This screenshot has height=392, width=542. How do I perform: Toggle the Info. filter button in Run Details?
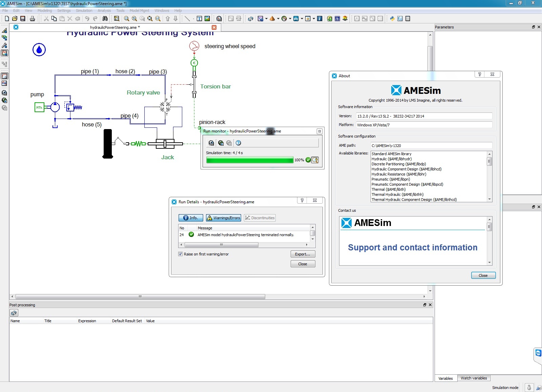pos(191,218)
